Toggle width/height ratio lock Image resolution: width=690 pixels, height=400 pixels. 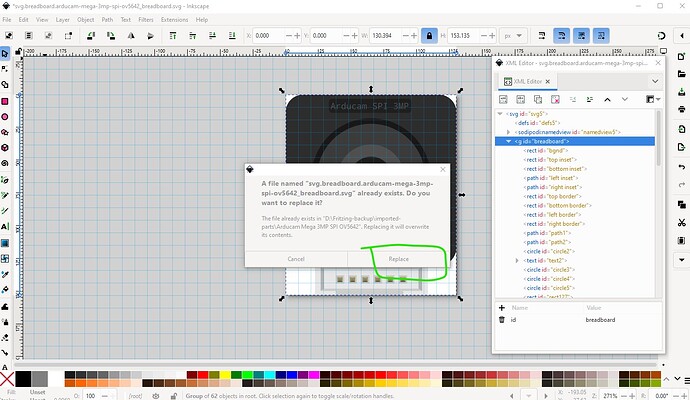[x=429, y=36]
